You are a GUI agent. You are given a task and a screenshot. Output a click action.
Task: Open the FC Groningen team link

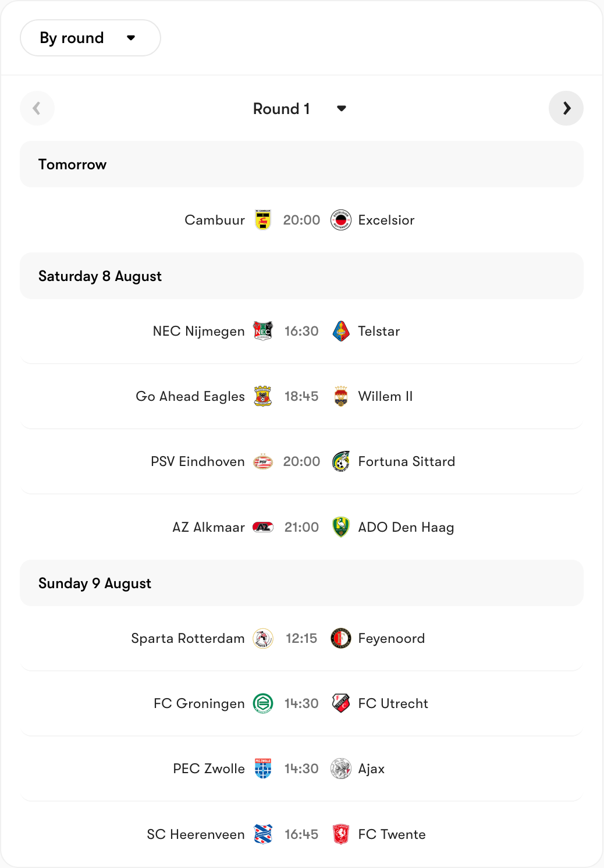coord(199,703)
